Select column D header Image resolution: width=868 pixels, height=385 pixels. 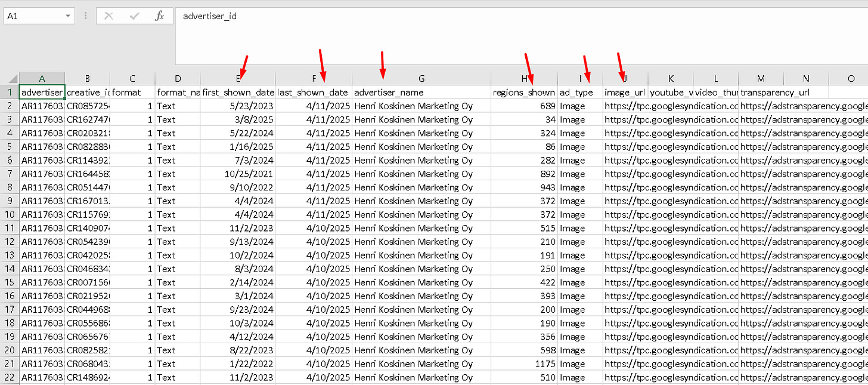[178, 79]
